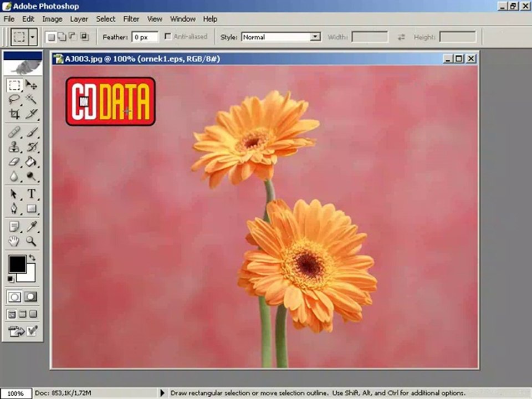Choose Intersect with Selection mode

tap(84, 37)
